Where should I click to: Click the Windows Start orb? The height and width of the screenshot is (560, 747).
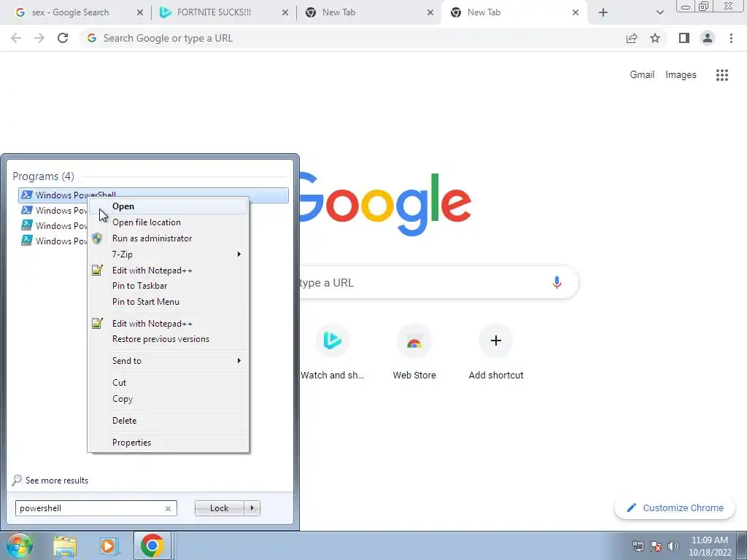(20, 545)
